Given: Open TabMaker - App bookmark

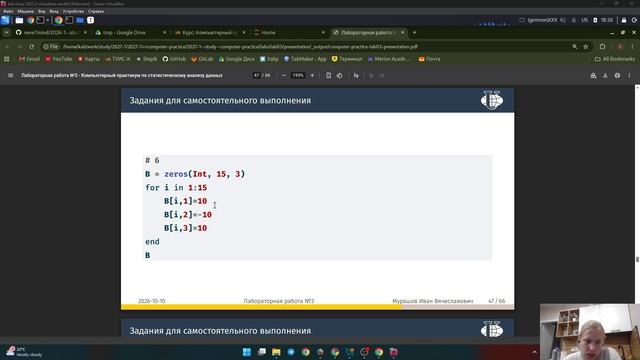Looking at the screenshot, I should (x=305, y=59).
